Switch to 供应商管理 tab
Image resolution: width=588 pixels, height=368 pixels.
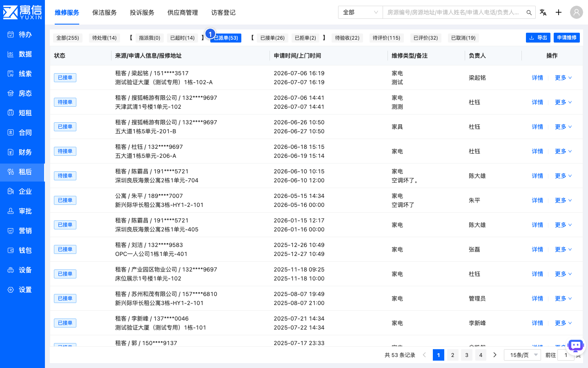(x=183, y=13)
